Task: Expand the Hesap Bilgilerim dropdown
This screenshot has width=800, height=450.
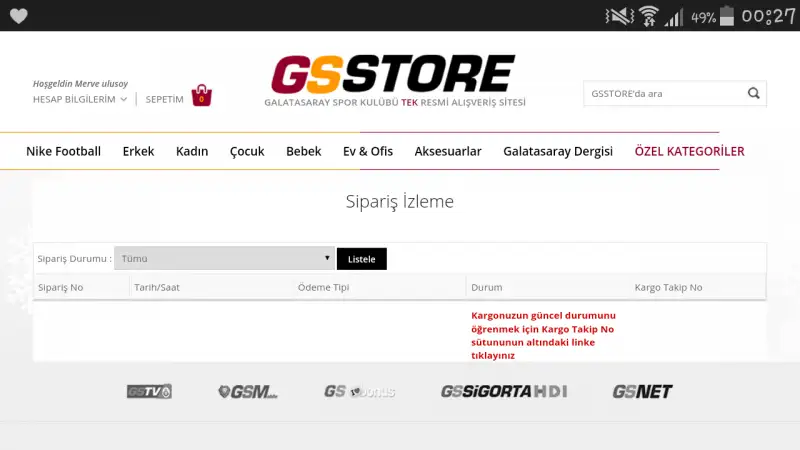Action: [80, 99]
